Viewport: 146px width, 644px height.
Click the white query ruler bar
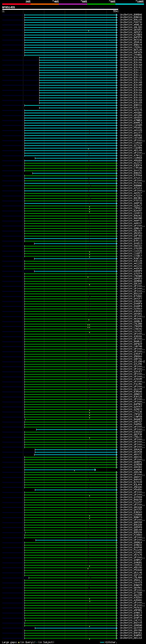(x=60, y=9)
